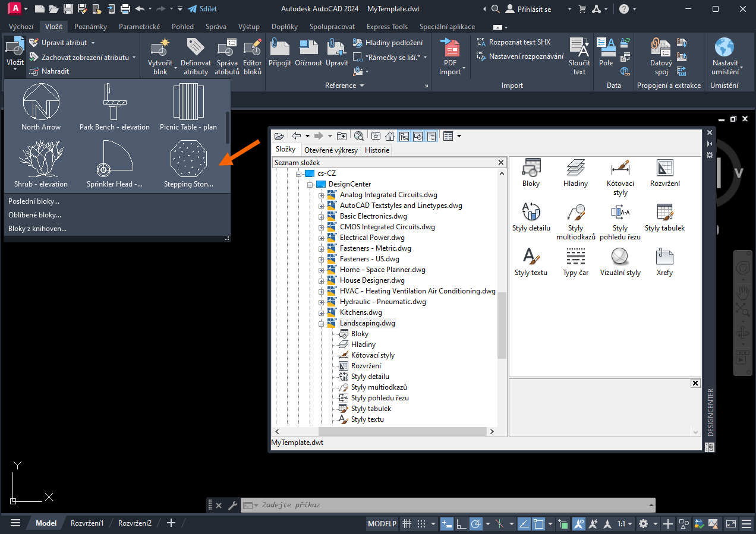Click Přihlásit se sign-in button

coord(528,9)
